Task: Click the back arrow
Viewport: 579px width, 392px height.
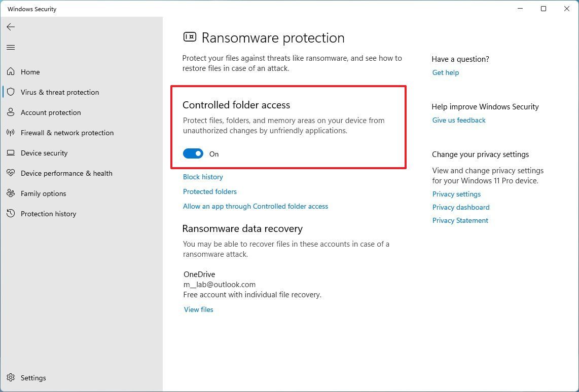Action: pos(11,27)
